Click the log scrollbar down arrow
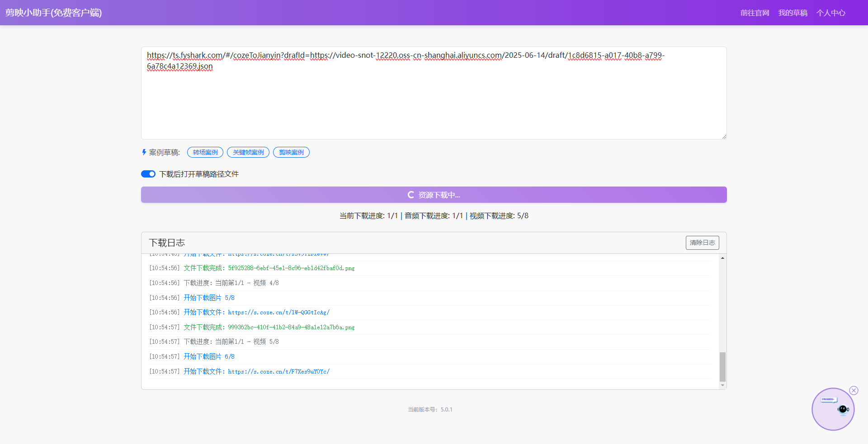 (722, 385)
